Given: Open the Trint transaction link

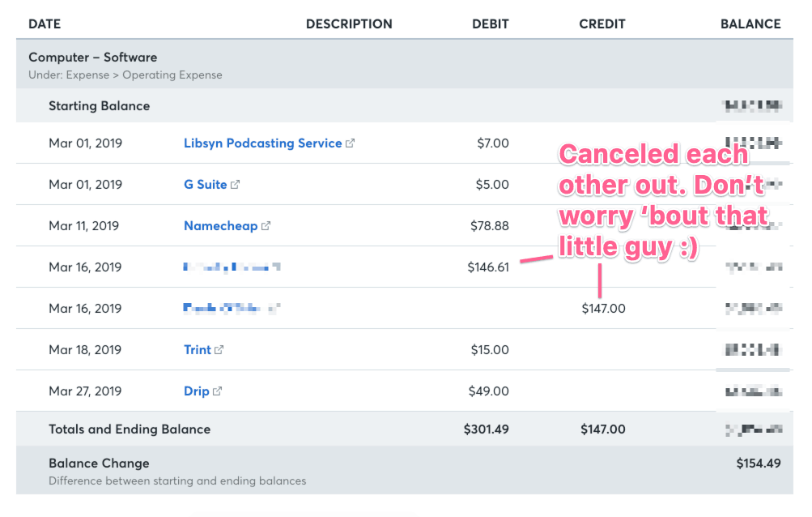Looking at the screenshot, I should point(198,350).
